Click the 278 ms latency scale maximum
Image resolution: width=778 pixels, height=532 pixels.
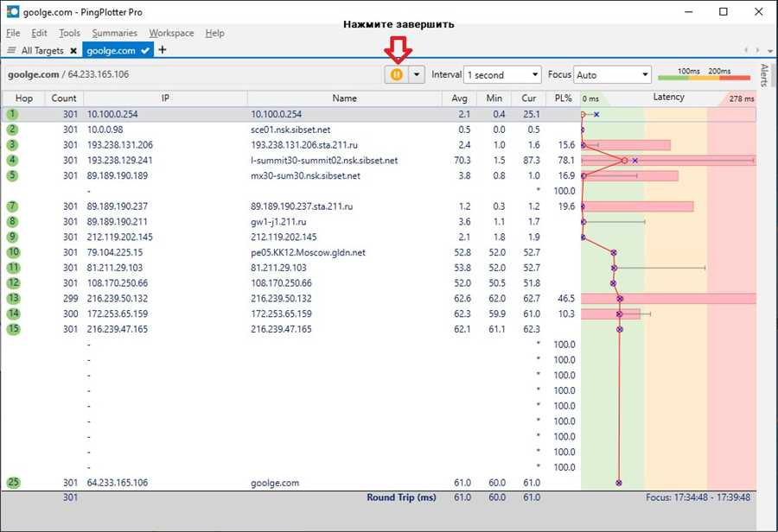(x=742, y=98)
